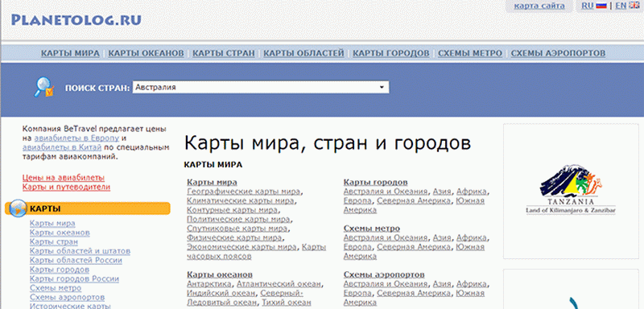Open КАРТЫ МИРА in top navigation bar
The width and height of the screenshot is (644, 309).
pyautogui.click(x=70, y=53)
